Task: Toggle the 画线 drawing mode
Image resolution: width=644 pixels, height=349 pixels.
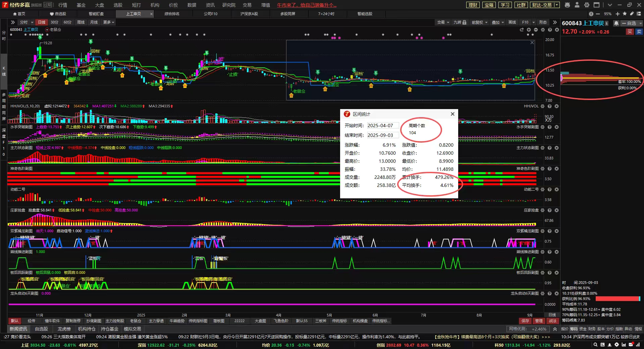Action: tap(512, 22)
